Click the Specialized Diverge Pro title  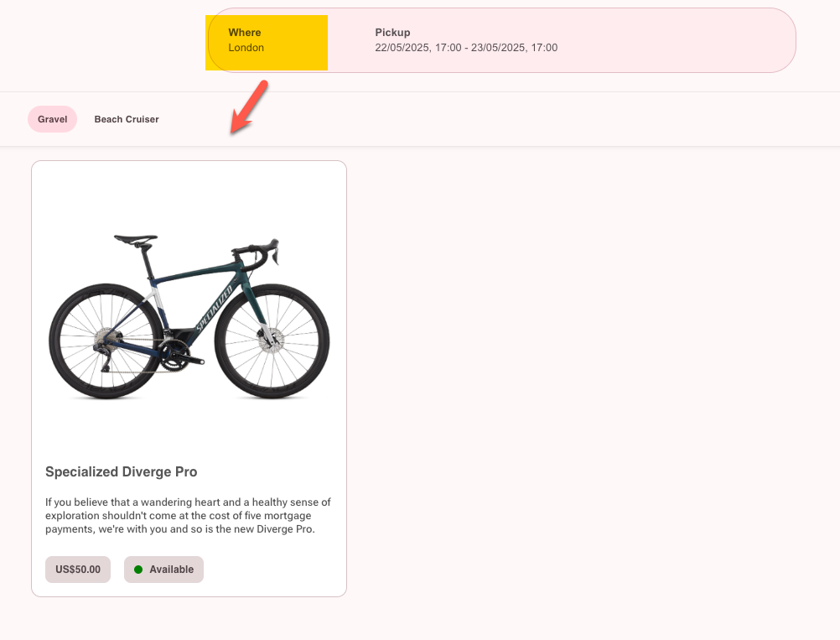(121, 471)
